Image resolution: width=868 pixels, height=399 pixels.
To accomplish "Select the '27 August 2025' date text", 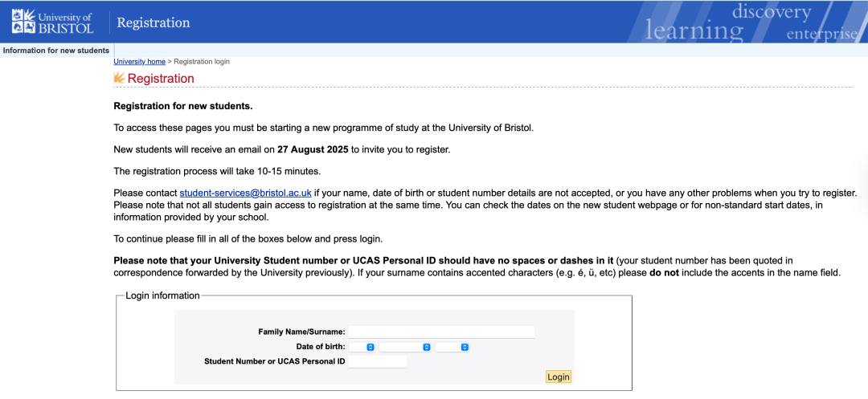I will pos(312,150).
